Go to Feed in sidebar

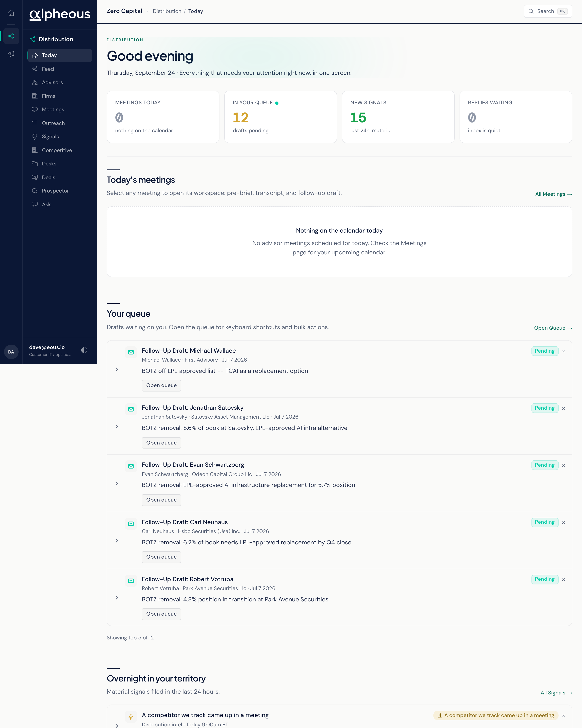point(60,69)
